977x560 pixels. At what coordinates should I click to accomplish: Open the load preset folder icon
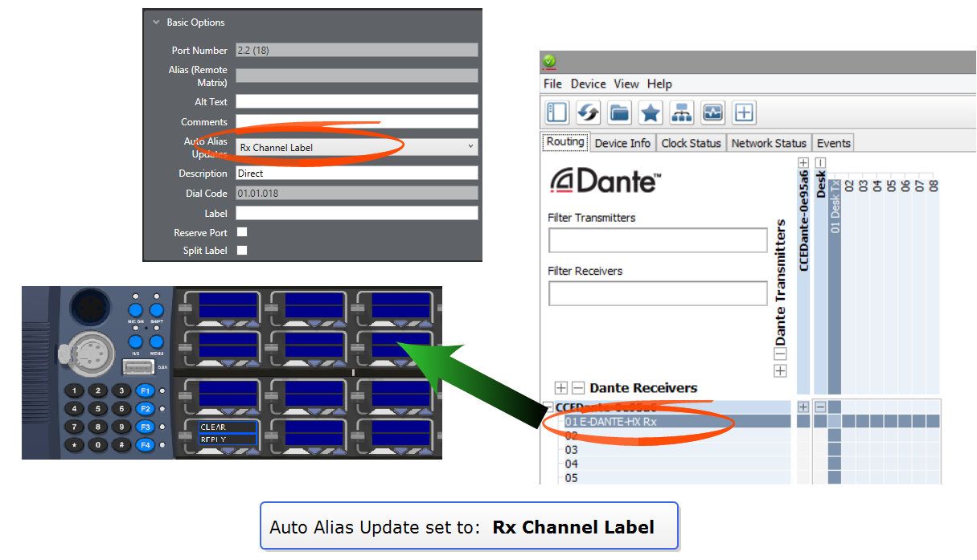pyautogui.click(x=619, y=112)
